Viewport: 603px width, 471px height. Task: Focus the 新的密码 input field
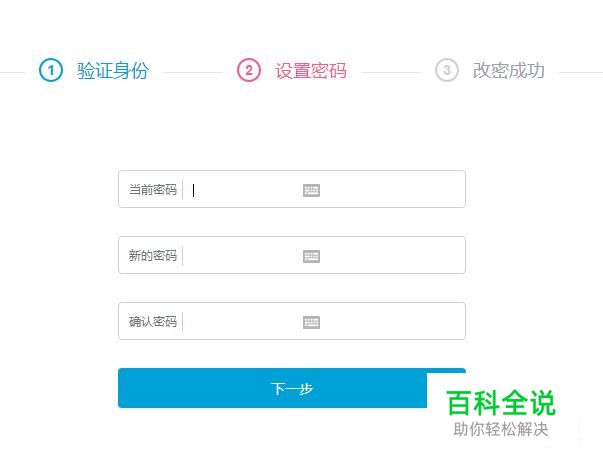click(x=242, y=255)
